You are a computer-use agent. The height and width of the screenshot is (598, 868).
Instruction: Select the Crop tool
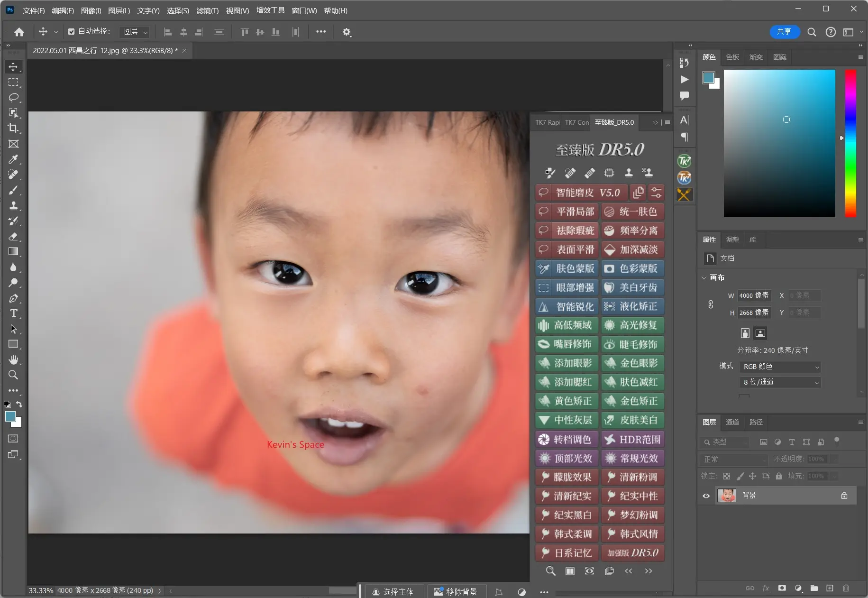click(13, 128)
